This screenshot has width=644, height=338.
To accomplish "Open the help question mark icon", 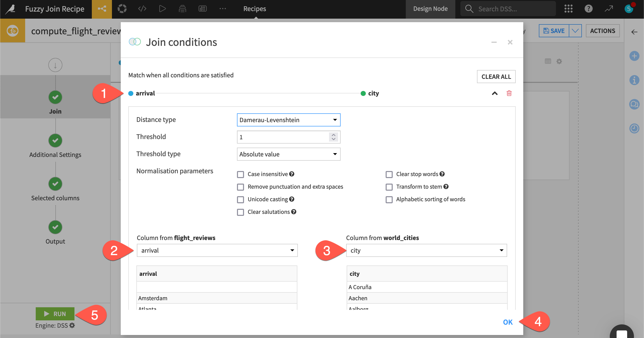I will [x=588, y=9].
